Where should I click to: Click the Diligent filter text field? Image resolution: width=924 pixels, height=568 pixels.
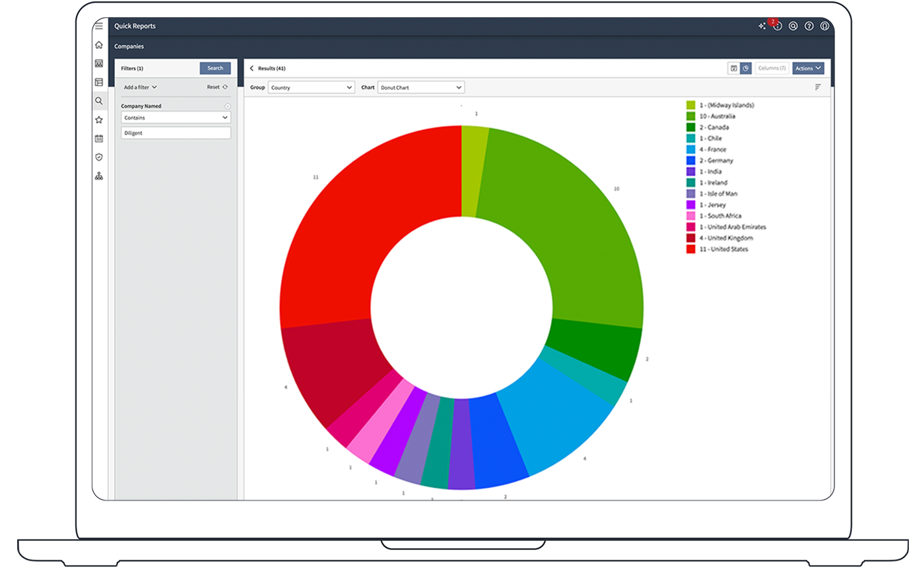(176, 133)
